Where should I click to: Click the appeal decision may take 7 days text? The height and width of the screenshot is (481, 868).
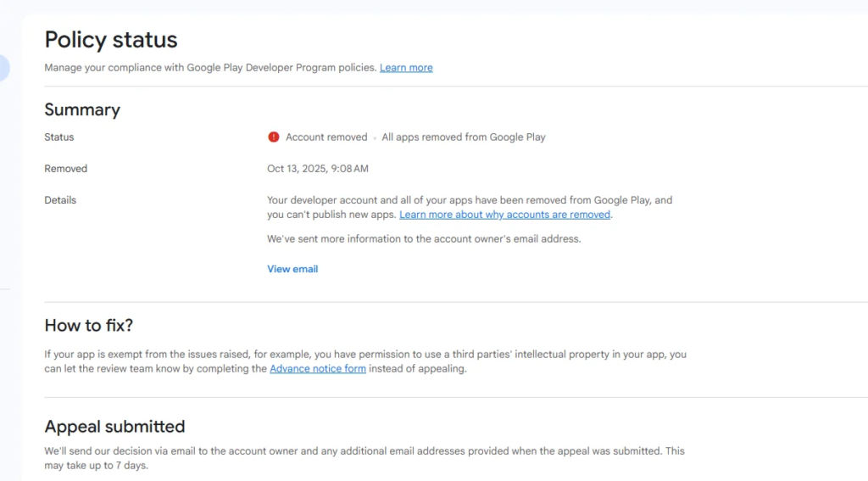[x=364, y=458]
